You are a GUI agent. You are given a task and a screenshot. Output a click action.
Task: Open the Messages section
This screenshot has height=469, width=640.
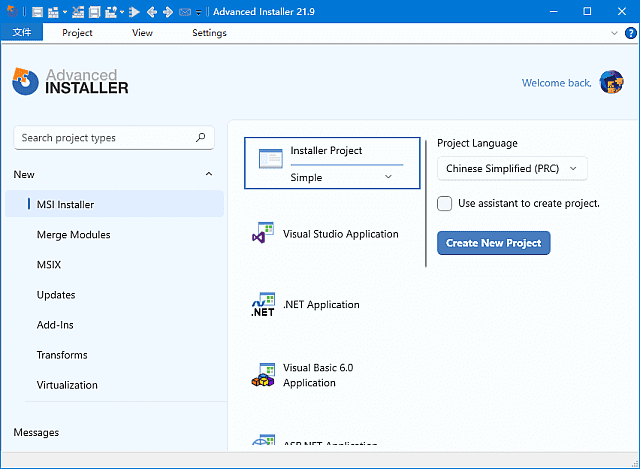point(36,432)
